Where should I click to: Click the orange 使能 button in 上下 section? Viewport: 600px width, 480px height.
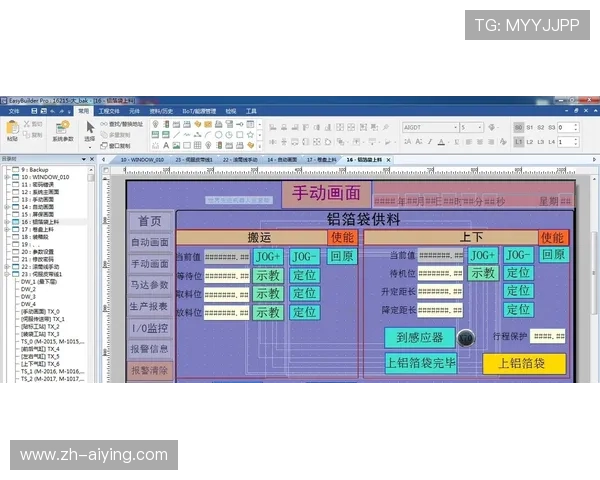pyautogui.click(x=553, y=238)
